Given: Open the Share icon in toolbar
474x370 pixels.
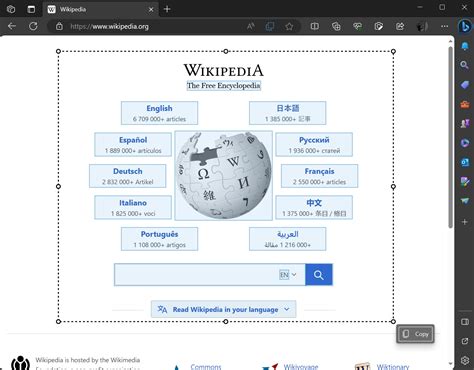Looking at the screenshot, I should pyautogui.click(x=400, y=26).
